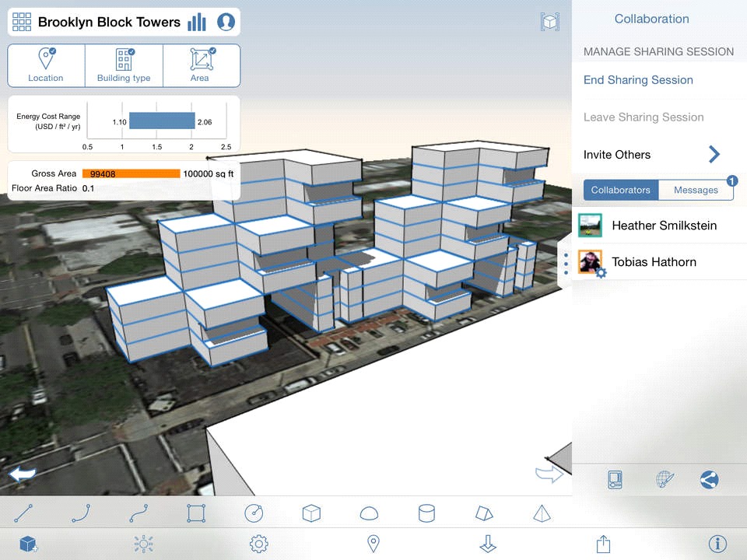747x560 pixels.
Task: Click the undo arrow
Action: (x=23, y=474)
